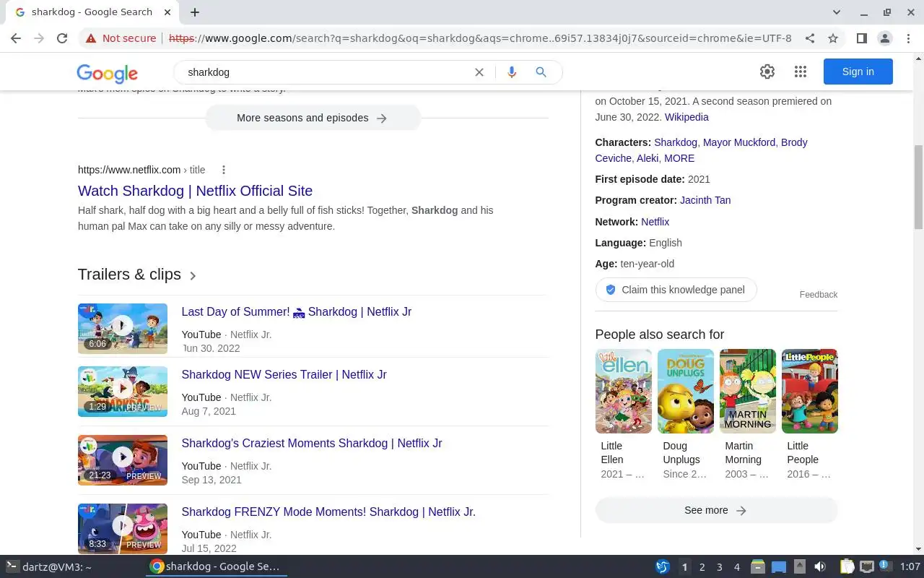924x578 pixels.
Task: Open Sharkdog FRENZY Mode Moments link
Action: 328,512
